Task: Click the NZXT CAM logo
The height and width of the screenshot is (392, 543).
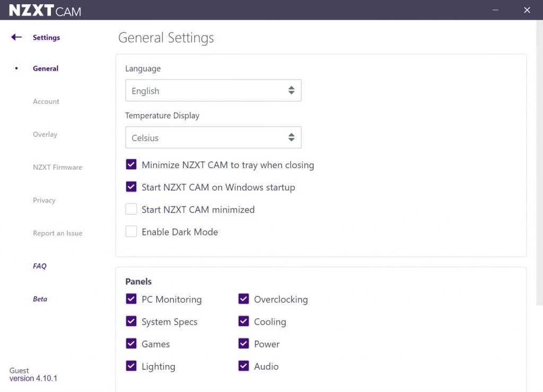Action: point(45,10)
